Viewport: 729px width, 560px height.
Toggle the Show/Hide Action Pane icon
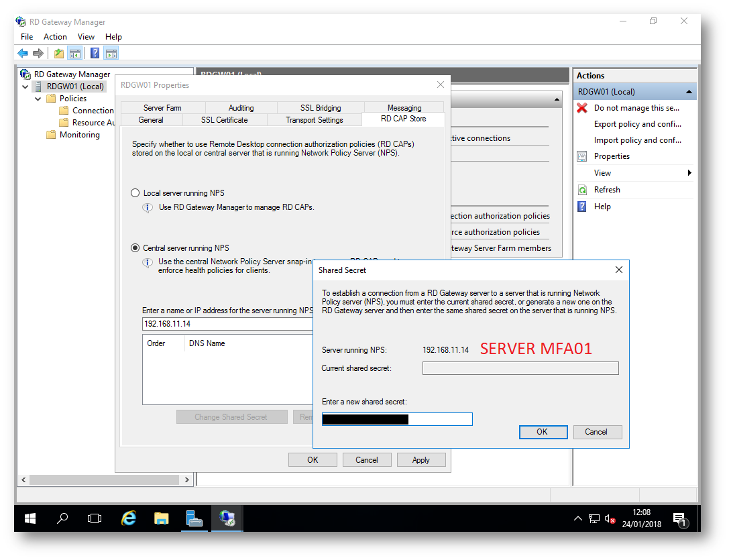111,53
